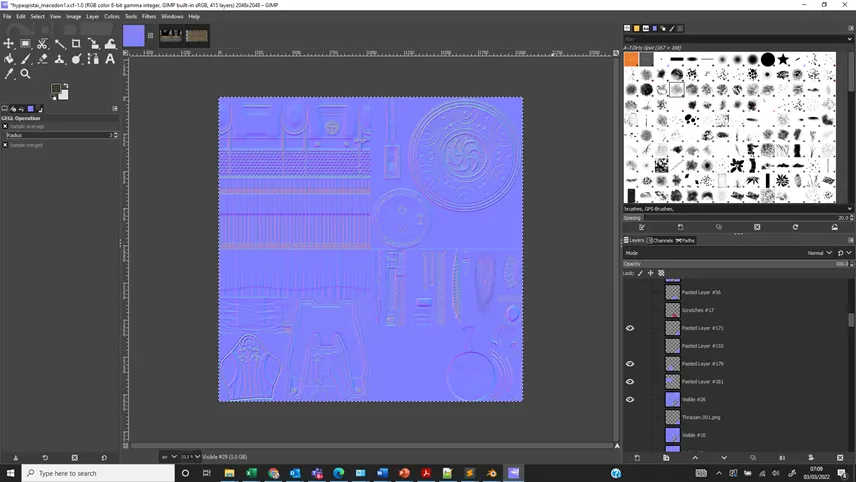Switch to the second image thumbnail tab

pyautogui.click(x=171, y=36)
